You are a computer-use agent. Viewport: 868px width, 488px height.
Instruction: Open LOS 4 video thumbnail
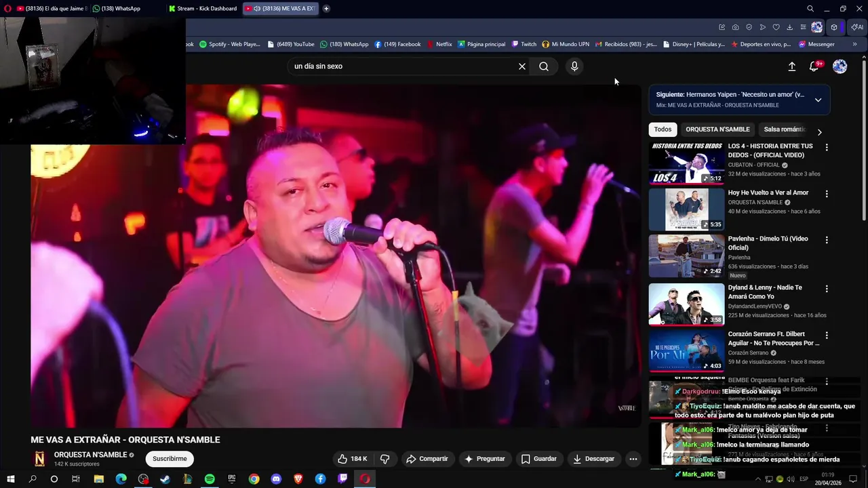point(686,163)
